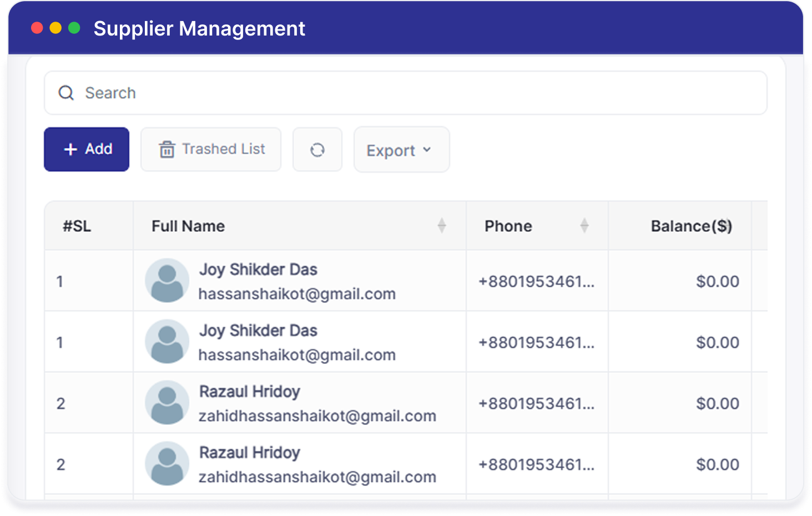
Task: Click the plus icon on Add
Action: (70, 149)
